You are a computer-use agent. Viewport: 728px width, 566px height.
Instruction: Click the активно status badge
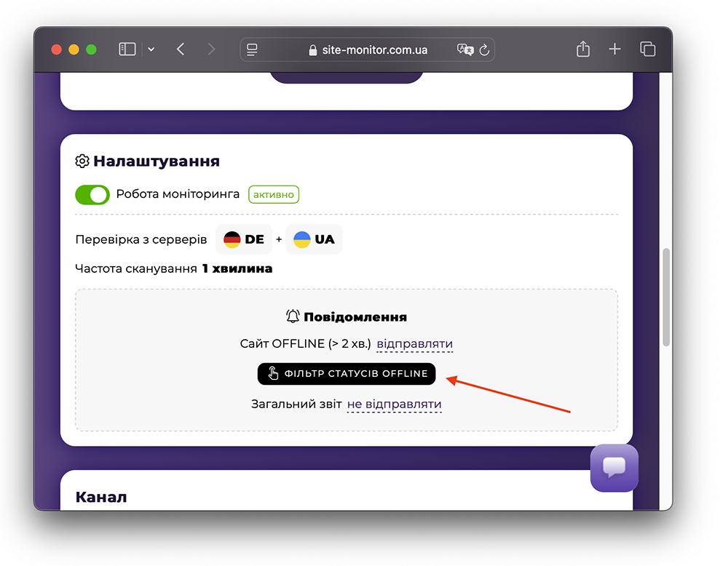[274, 194]
